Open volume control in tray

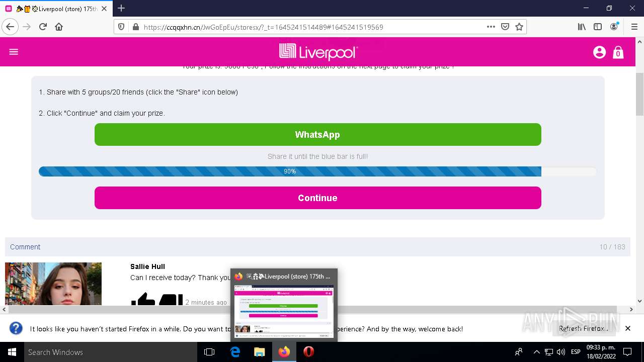561,352
